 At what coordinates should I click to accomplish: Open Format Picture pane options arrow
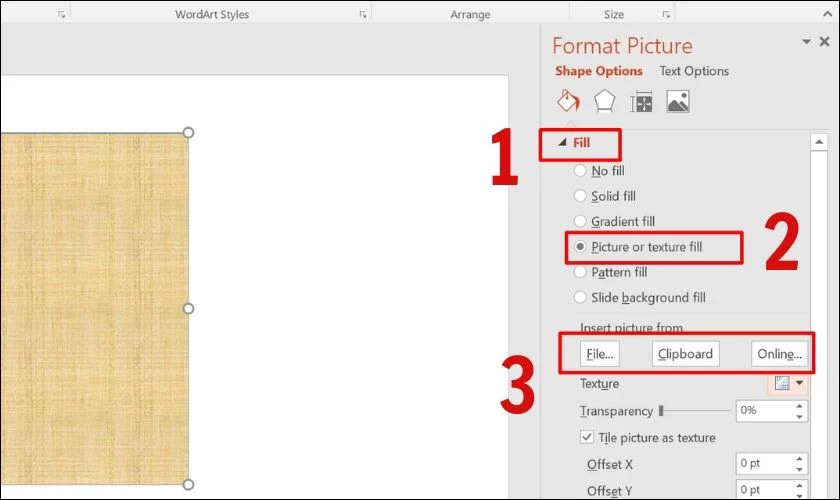click(x=806, y=41)
